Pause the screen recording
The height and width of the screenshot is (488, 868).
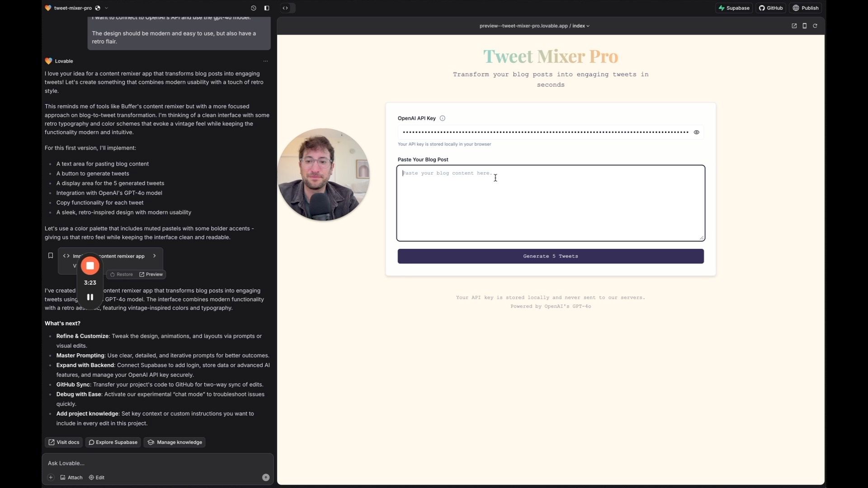[90, 297]
